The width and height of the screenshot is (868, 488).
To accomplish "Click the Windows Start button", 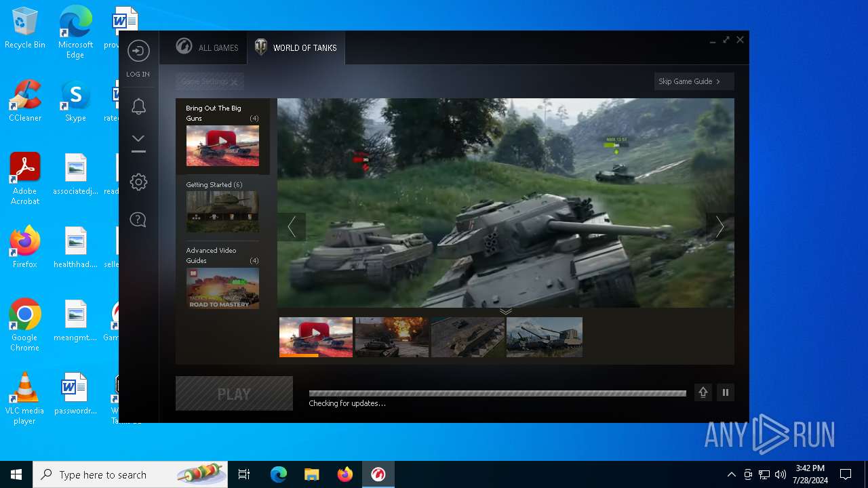I will point(16,474).
